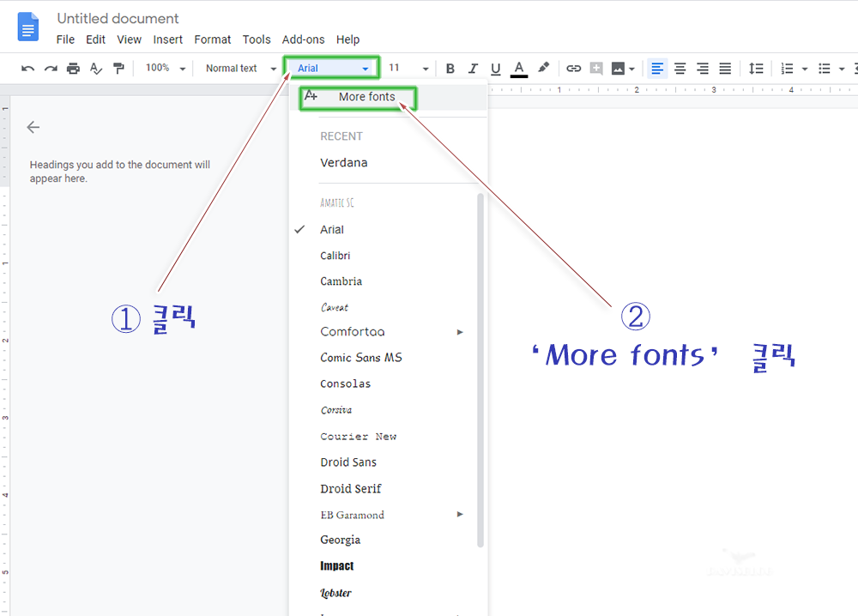Select the Paint format tool
This screenshot has width=858, height=616.
coord(118,69)
